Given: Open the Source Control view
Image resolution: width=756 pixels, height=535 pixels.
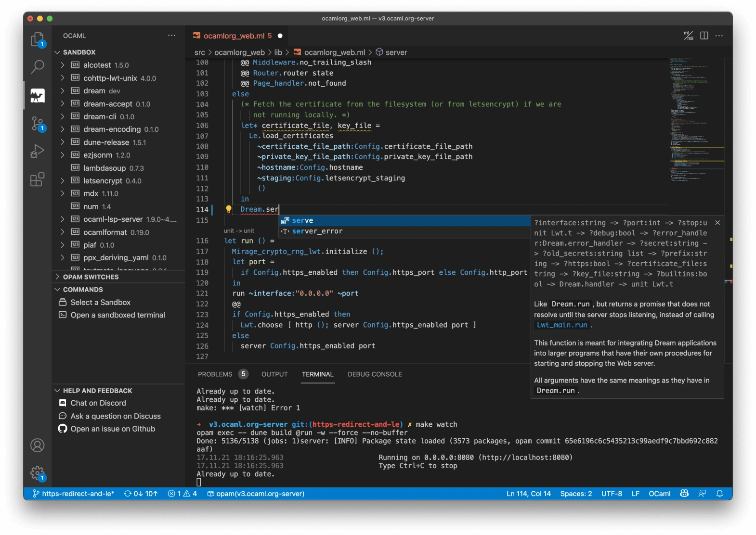Looking at the screenshot, I should click(37, 124).
